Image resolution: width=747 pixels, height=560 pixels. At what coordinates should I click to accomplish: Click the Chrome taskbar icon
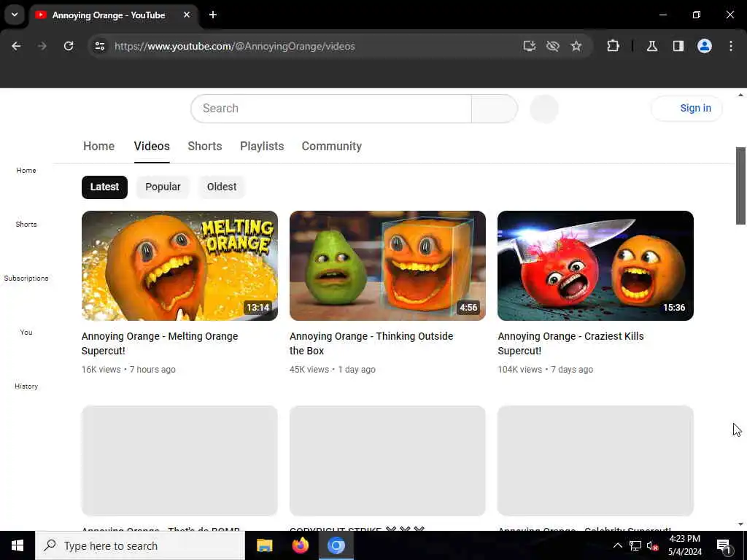pyautogui.click(x=336, y=545)
